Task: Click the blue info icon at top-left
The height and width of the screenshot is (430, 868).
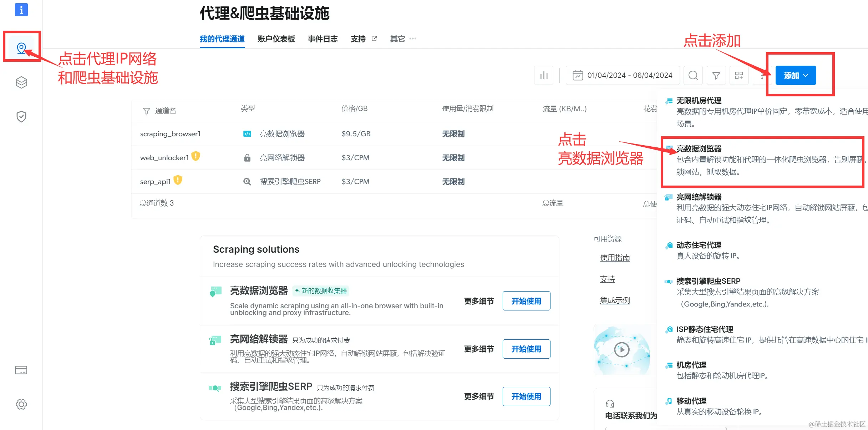Action: pyautogui.click(x=21, y=10)
